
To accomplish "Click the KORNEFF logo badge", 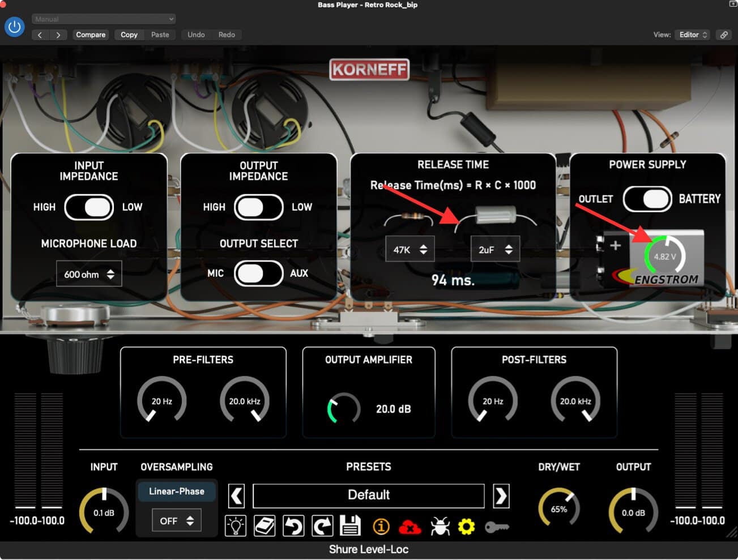I will 369,70.
